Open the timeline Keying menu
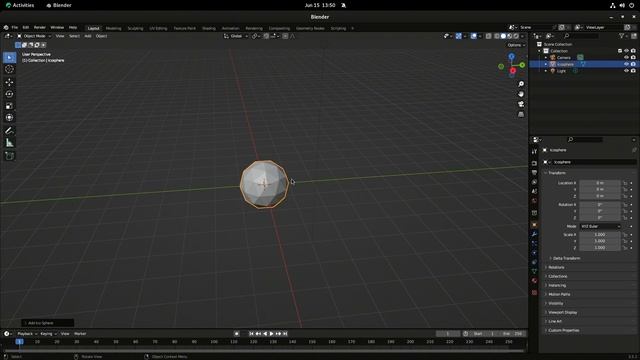The width and height of the screenshot is (640, 360). [48, 334]
